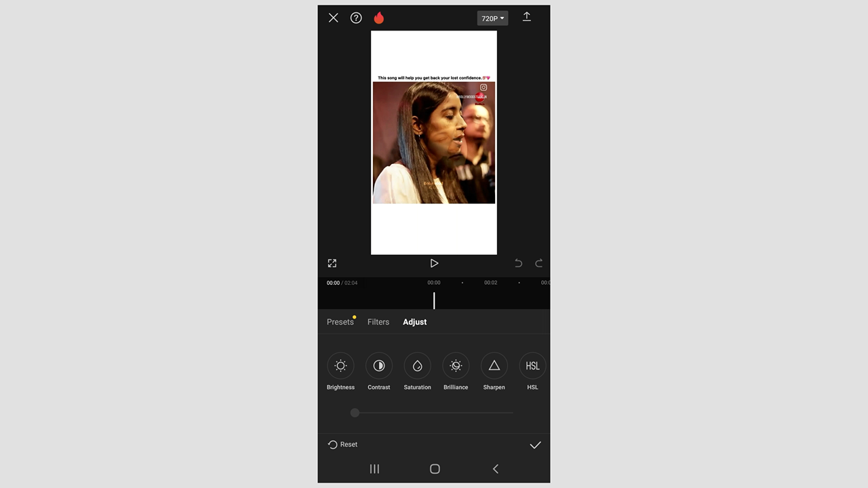
Task: Select the Brightness adjustment tool
Action: [340, 366]
